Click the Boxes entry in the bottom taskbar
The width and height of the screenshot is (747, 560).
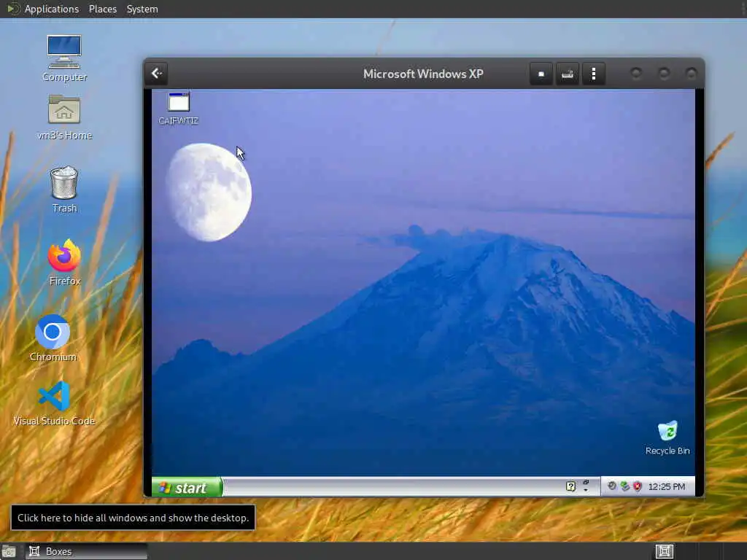coord(86,551)
